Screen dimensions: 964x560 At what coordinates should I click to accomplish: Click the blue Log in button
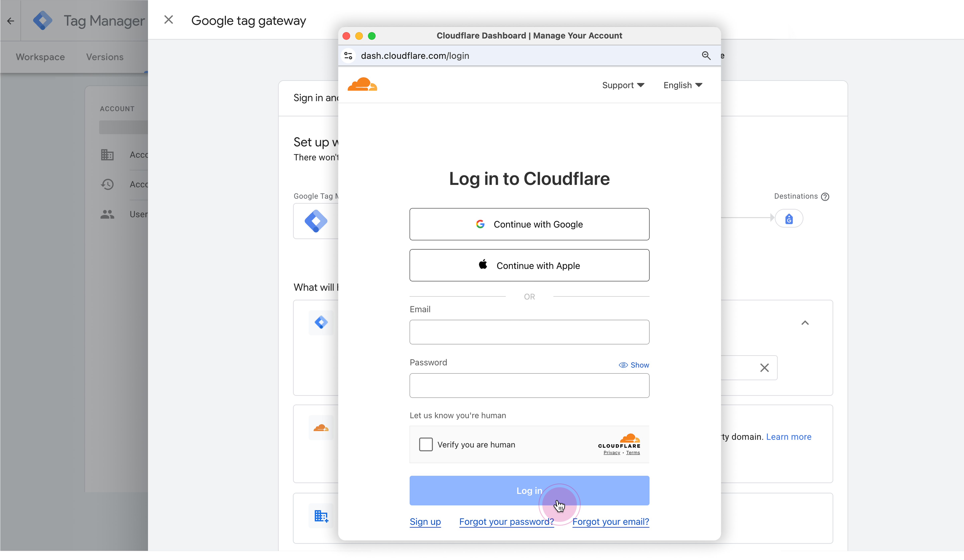click(x=529, y=491)
